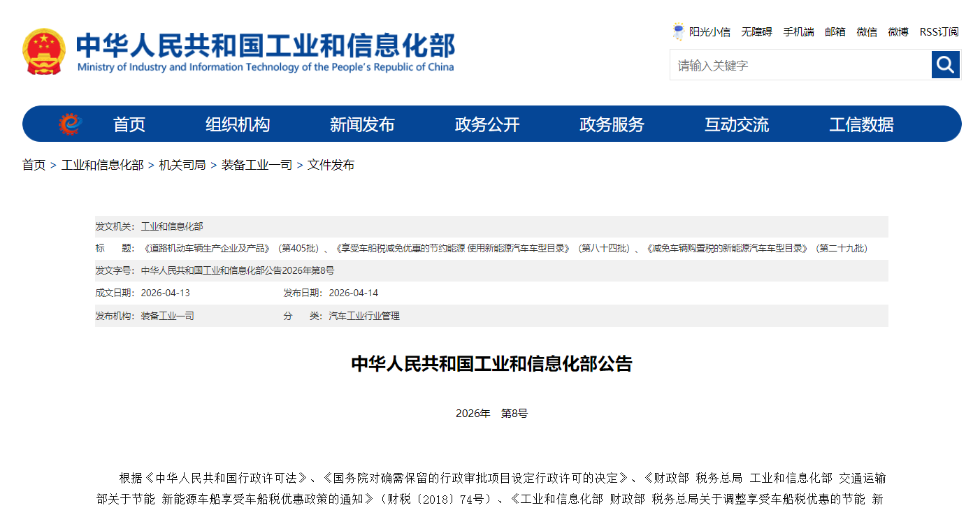Select the 互动交流 navigation item

[736, 124]
